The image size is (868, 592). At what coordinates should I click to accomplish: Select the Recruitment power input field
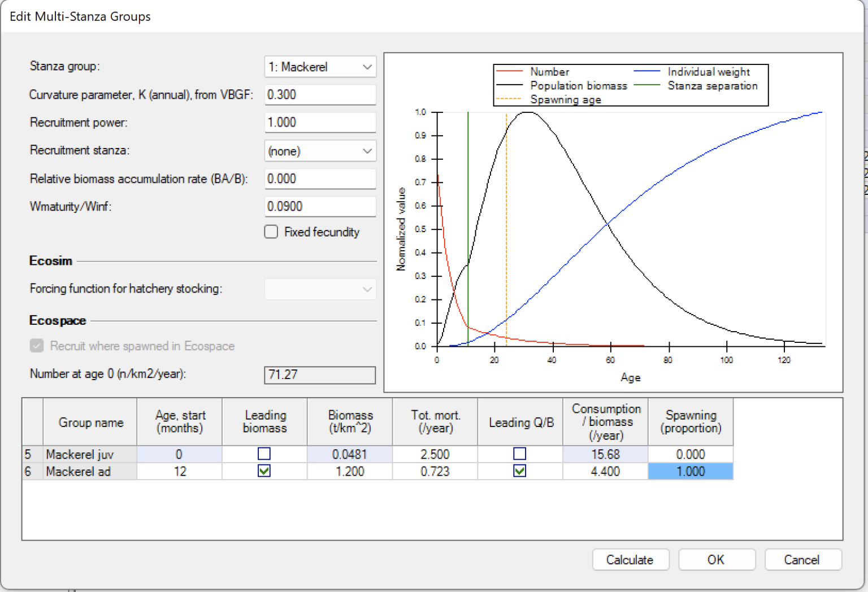tap(320, 122)
